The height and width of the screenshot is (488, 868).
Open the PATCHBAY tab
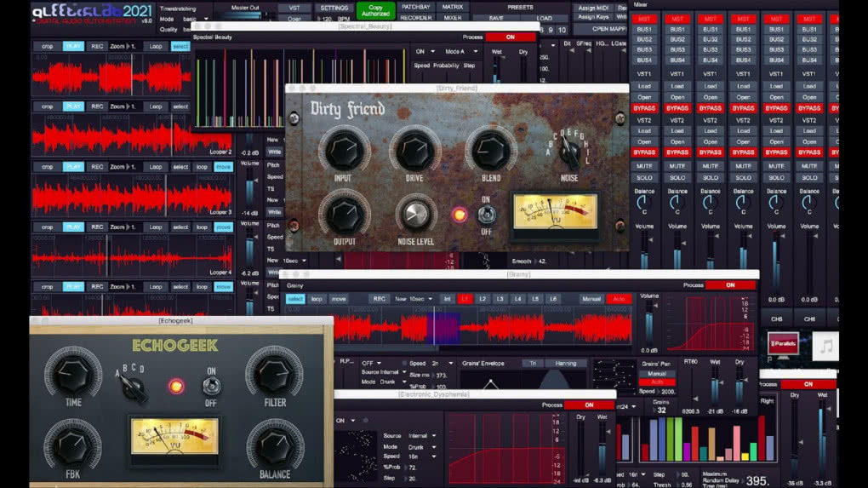pyautogui.click(x=416, y=7)
